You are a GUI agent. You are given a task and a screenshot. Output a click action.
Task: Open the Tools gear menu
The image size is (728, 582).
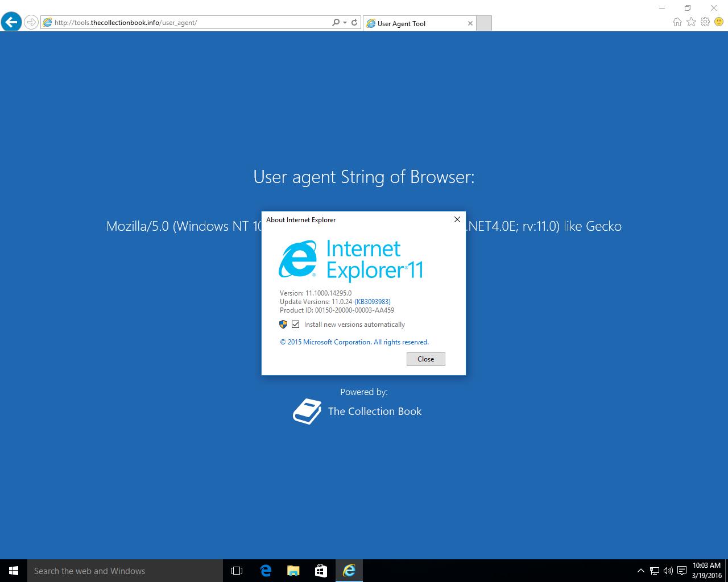[x=705, y=22]
